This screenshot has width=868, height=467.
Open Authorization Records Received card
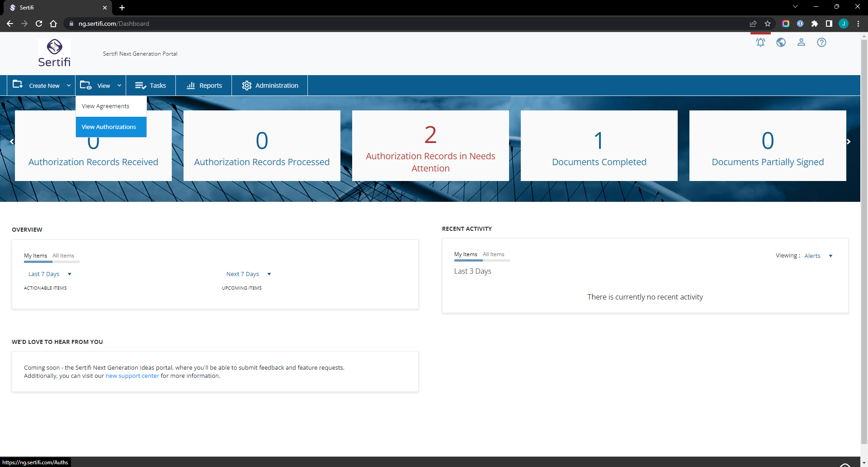(x=93, y=146)
